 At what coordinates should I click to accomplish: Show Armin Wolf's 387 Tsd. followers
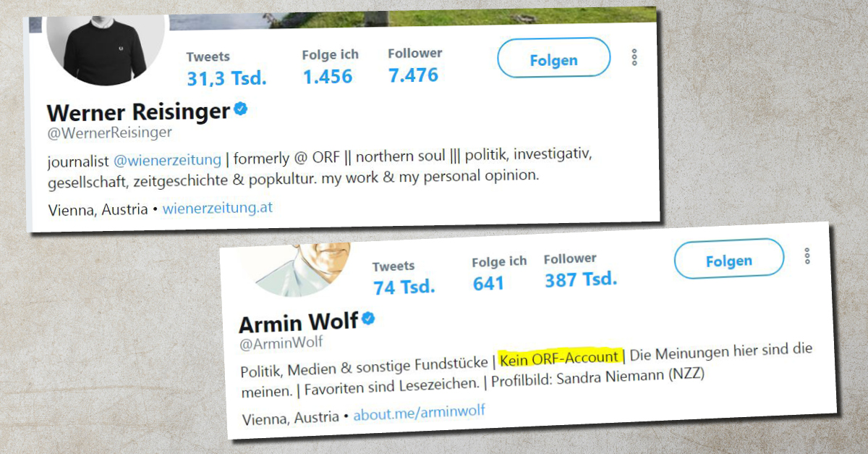tap(580, 269)
